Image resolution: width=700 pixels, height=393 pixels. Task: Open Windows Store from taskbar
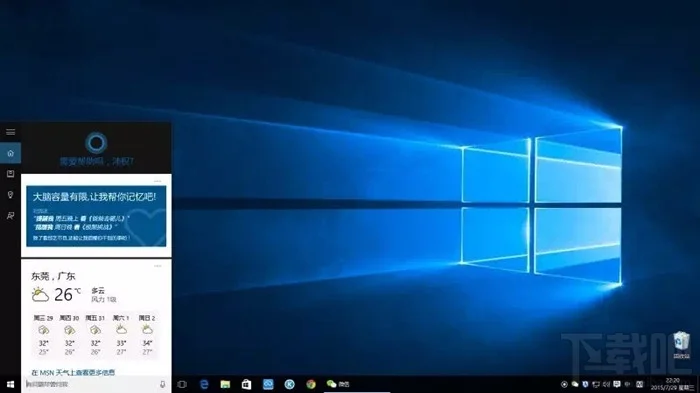coord(246,384)
